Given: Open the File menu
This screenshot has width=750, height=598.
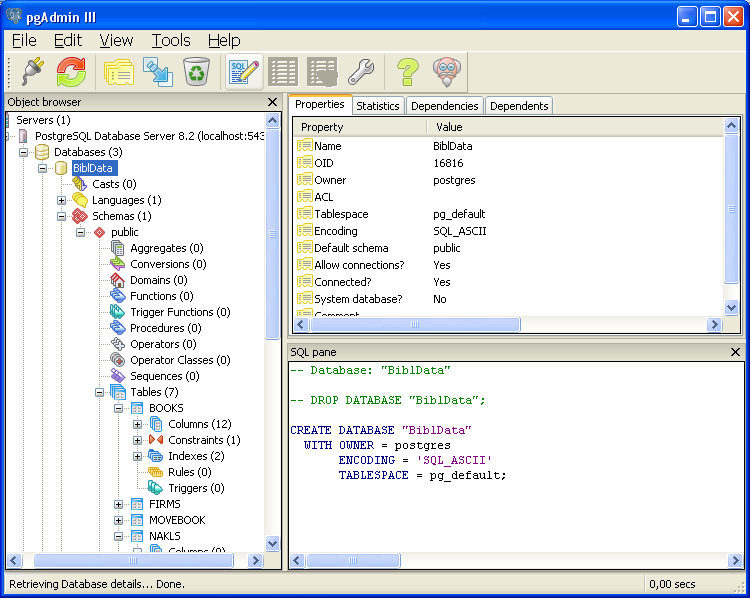Looking at the screenshot, I should pyautogui.click(x=24, y=41).
